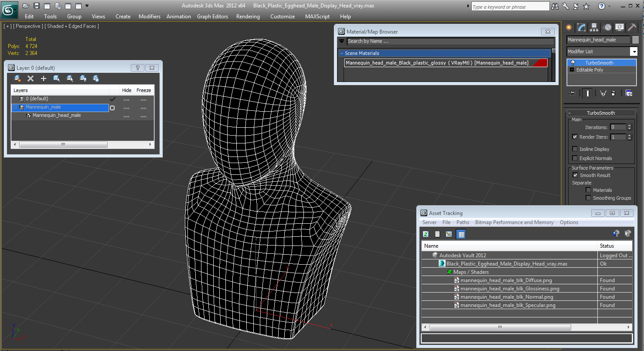
Task: Open the Quick Access toolbar dropdown arrow
Action: tap(87, 6)
